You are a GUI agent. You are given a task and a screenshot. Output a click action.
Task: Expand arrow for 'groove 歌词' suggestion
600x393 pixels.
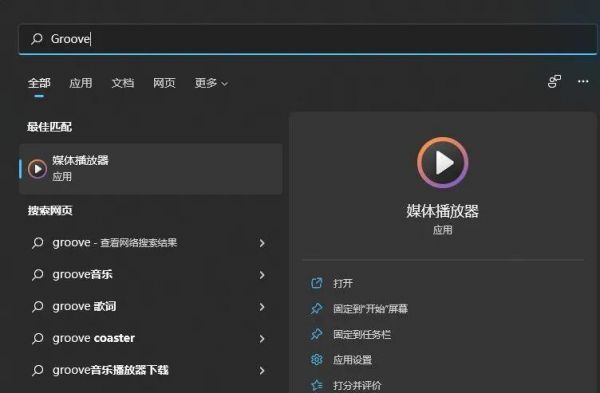coord(262,307)
